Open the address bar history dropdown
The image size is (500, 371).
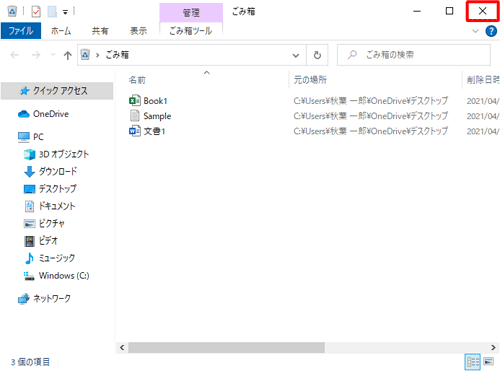[296, 55]
